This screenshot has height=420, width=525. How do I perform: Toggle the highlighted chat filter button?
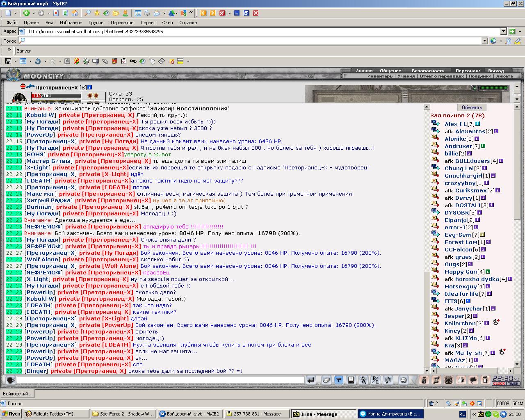[x=338, y=380]
